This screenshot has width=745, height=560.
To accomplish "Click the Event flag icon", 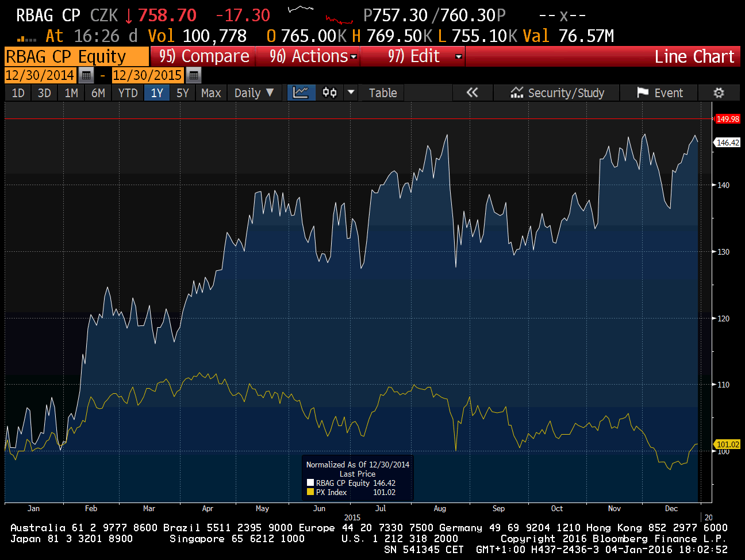I will coord(642,93).
